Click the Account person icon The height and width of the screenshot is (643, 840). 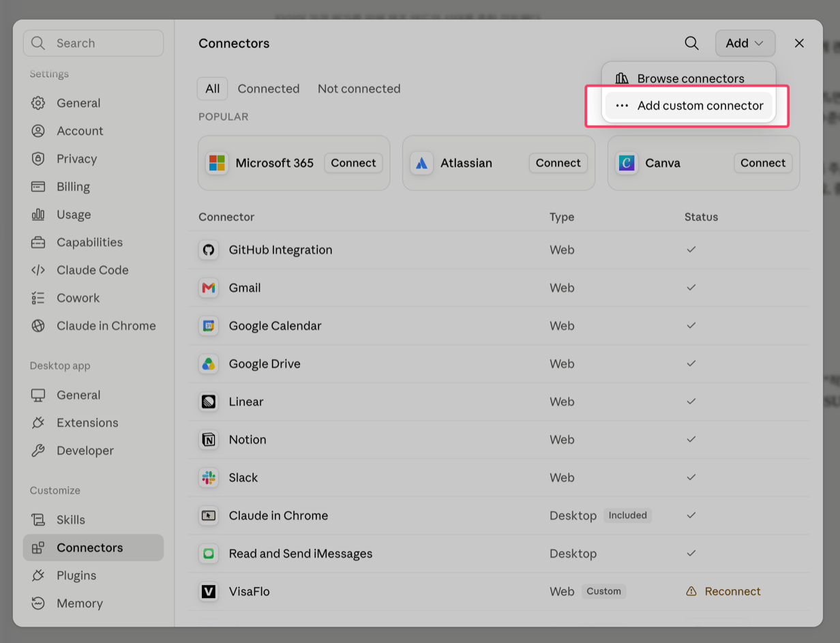pos(38,131)
